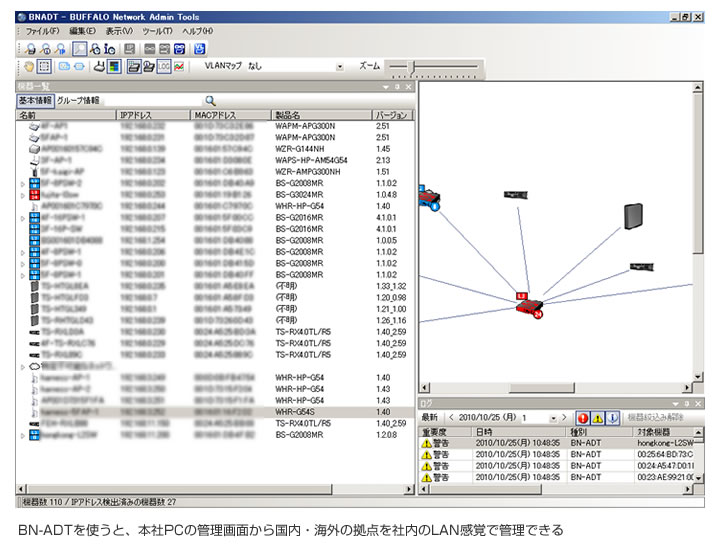The height and width of the screenshot is (550, 720).
Task: Select the hand pan tool
Action: 29,67
